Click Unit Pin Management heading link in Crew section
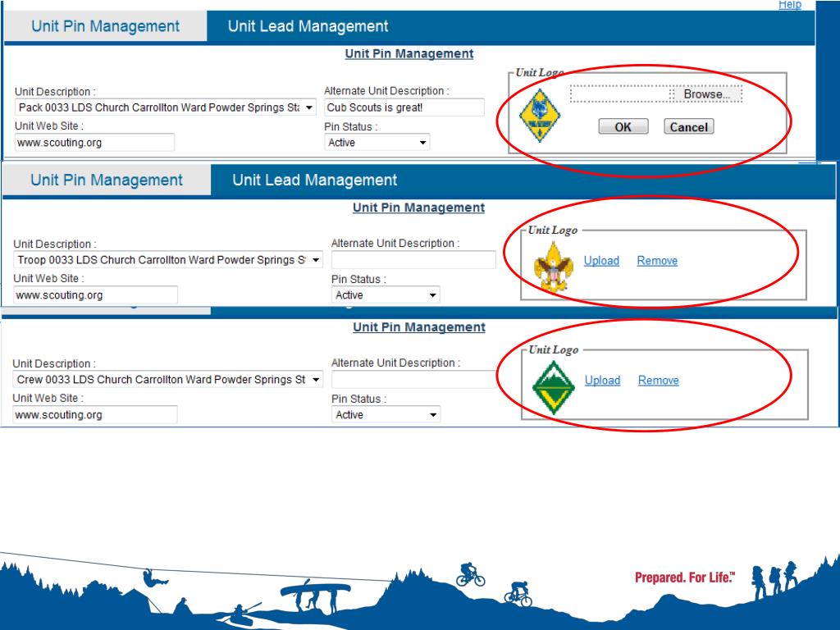 click(x=419, y=326)
